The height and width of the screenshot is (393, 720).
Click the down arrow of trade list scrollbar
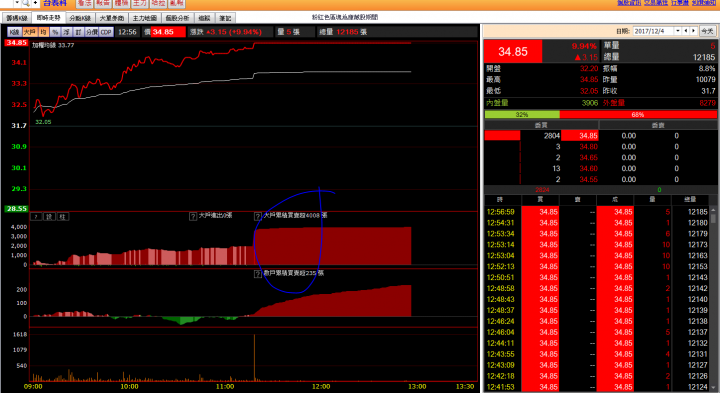tap(713, 387)
